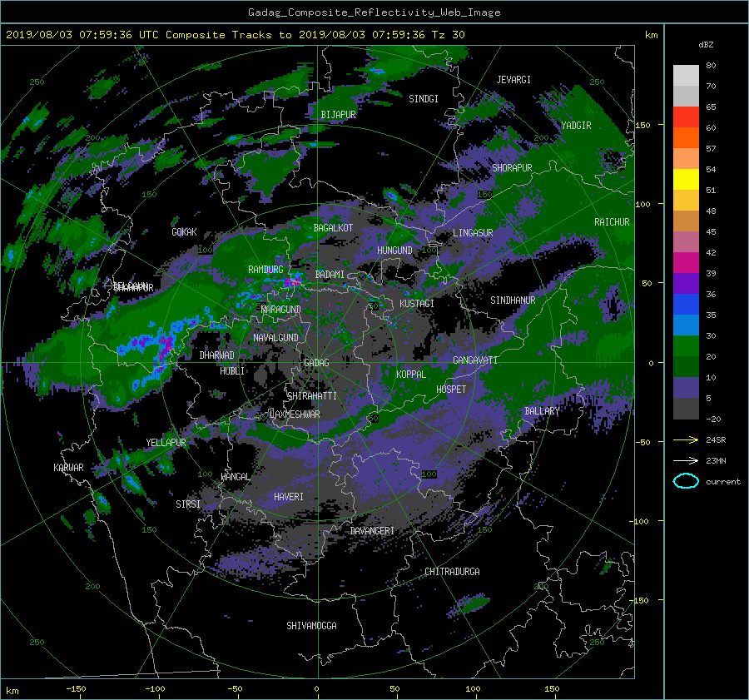749x700 pixels.
Task: Click the yellow 24SR arrow legend icon
Action: pyautogui.click(x=686, y=439)
